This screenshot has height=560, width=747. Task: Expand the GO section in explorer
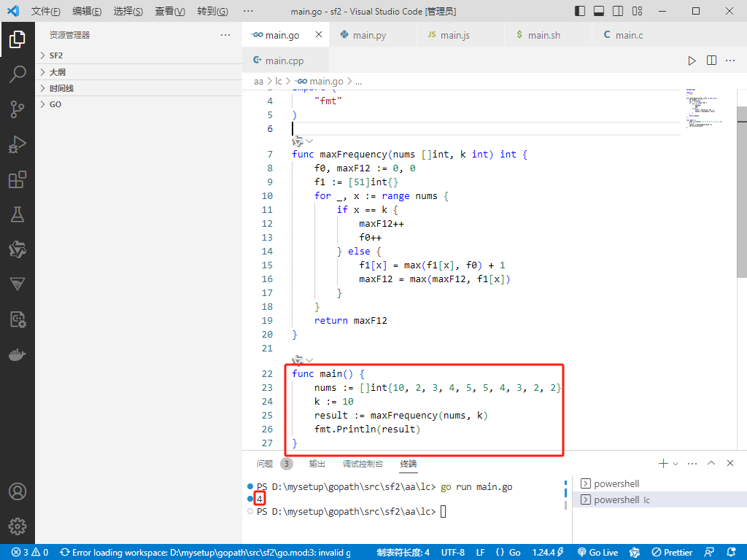click(139, 104)
